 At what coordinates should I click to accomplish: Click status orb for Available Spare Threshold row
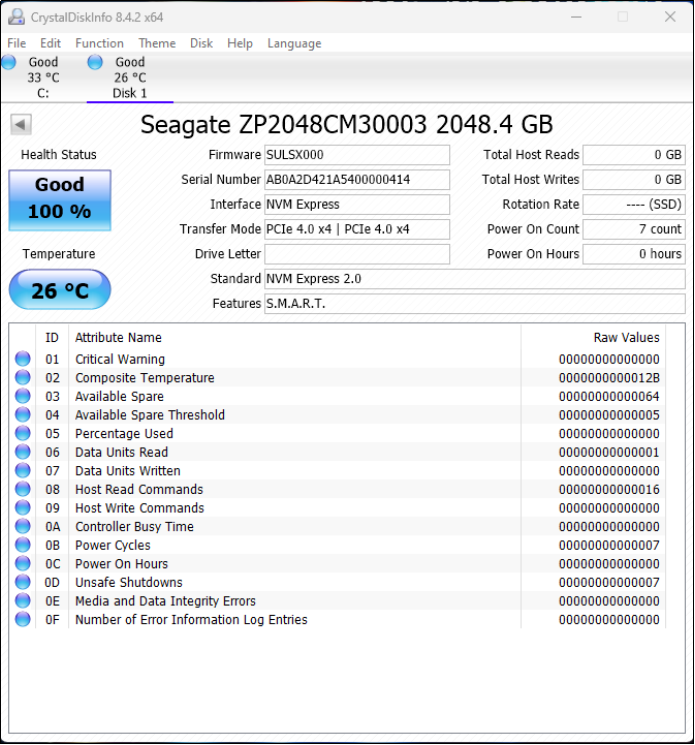(x=22, y=414)
